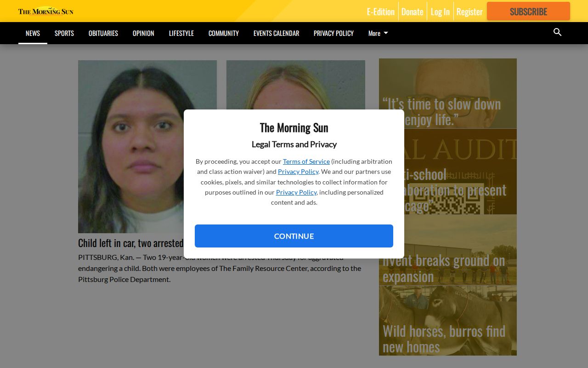Open Terms of Service link
588x368 pixels.
click(x=306, y=161)
